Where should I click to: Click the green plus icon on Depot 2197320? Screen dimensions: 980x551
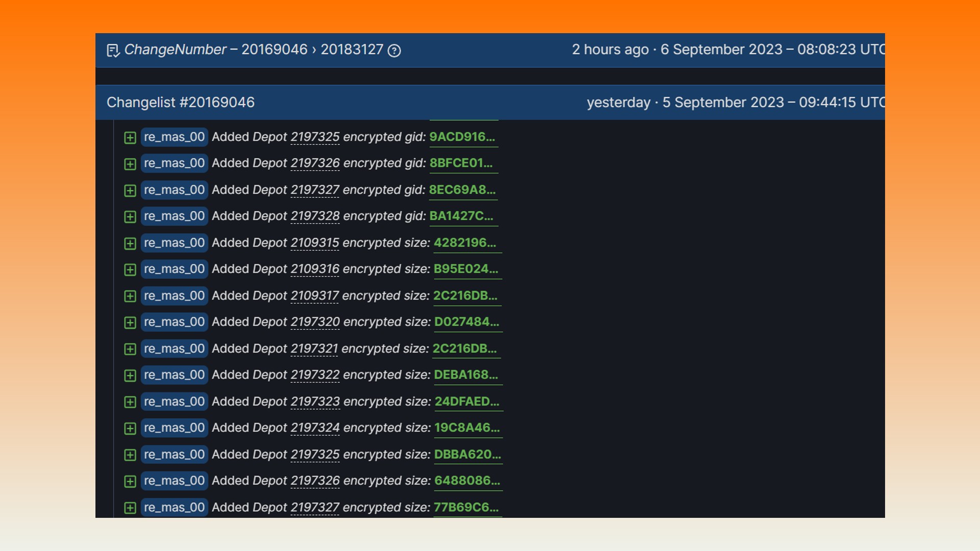(130, 322)
